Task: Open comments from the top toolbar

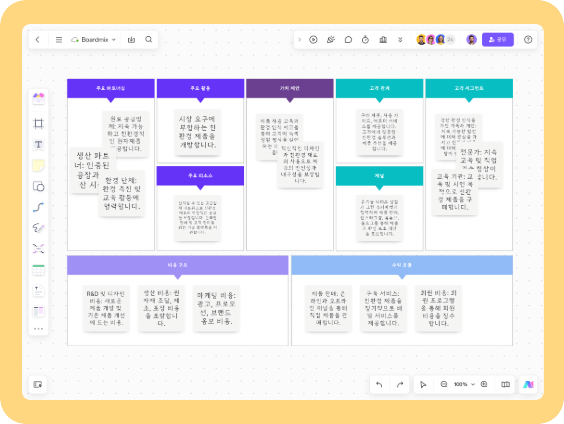Action: [348, 40]
